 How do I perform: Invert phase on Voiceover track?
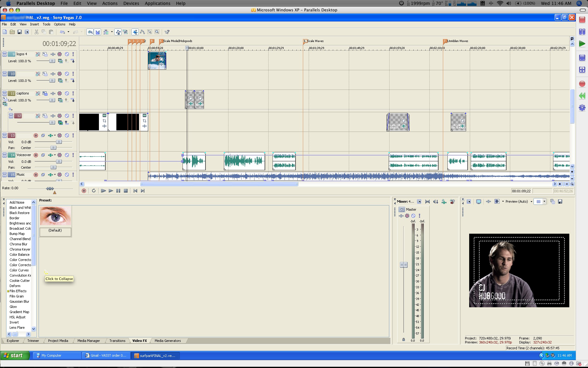click(x=43, y=155)
